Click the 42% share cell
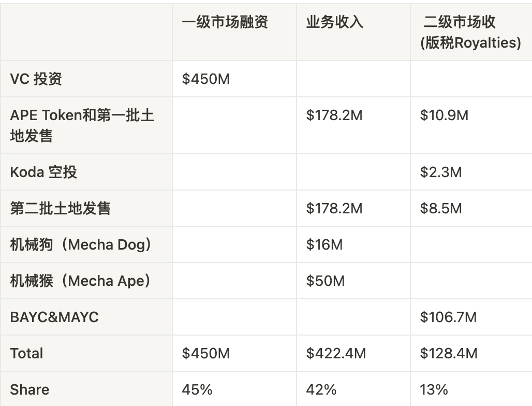Screen dimensions: 532x406 point(321,389)
